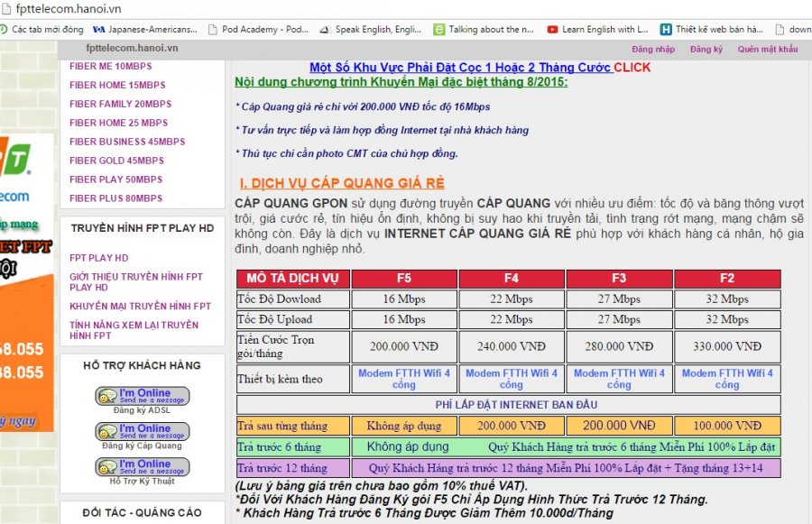Image resolution: width=812 pixels, height=524 pixels.
Task: Open Thiết kế web bán hàng bookmark icon
Action: coord(666,30)
